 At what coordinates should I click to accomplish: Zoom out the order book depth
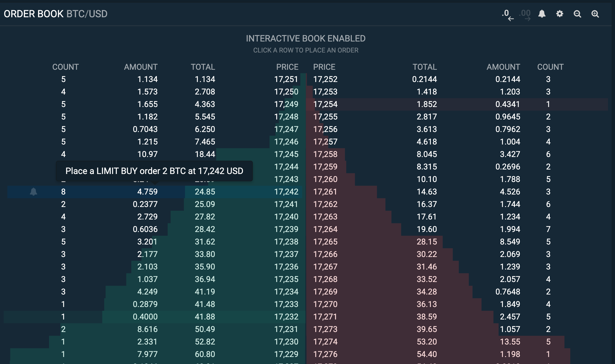577,14
